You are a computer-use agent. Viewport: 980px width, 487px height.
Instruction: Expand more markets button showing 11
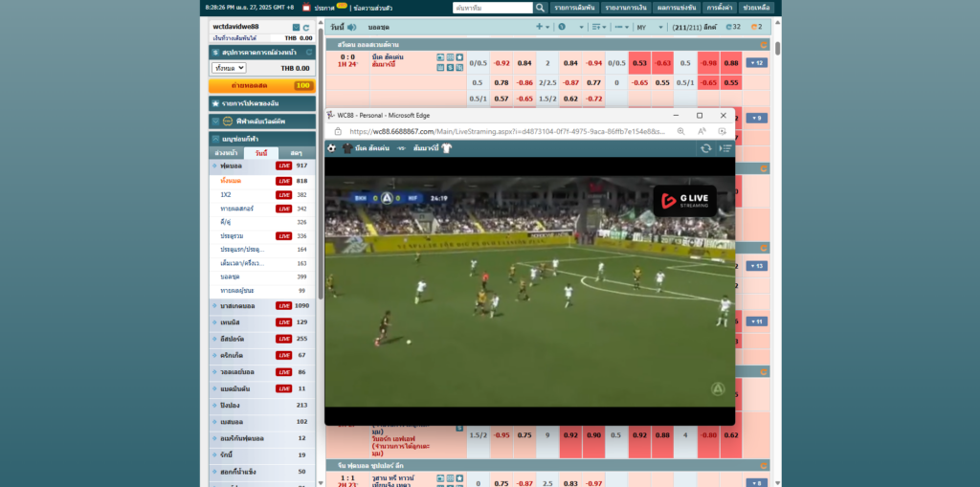click(x=756, y=321)
